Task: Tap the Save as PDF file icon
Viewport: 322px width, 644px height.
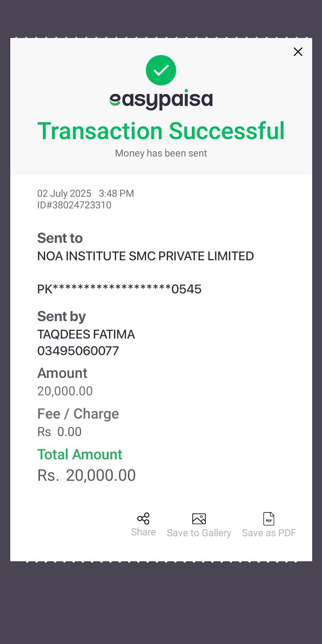Action: pyautogui.click(x=269, y=519)
